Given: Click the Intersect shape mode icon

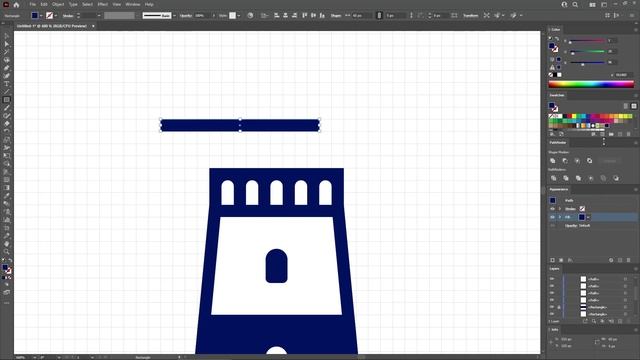Looking at the screenshot, I should 577,161.
